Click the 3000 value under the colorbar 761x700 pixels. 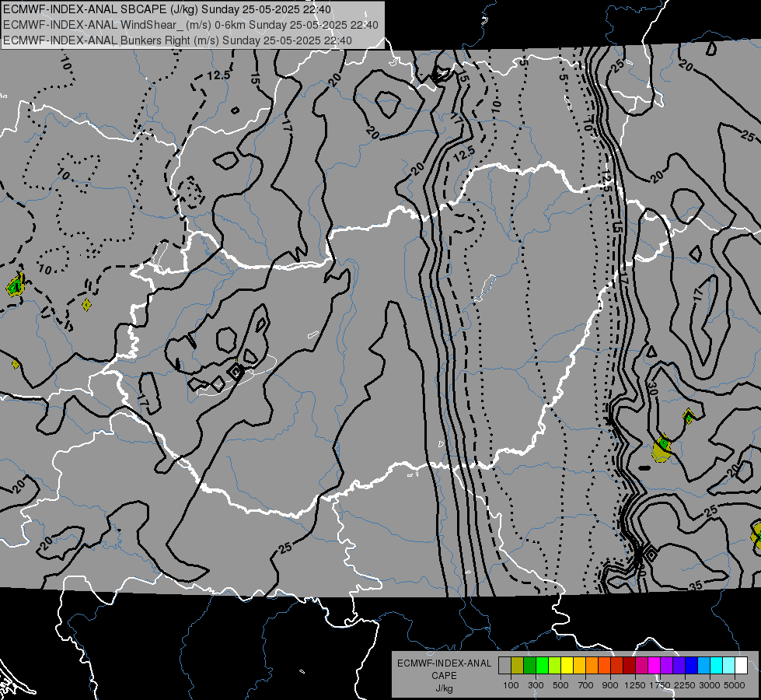[710, 685]
